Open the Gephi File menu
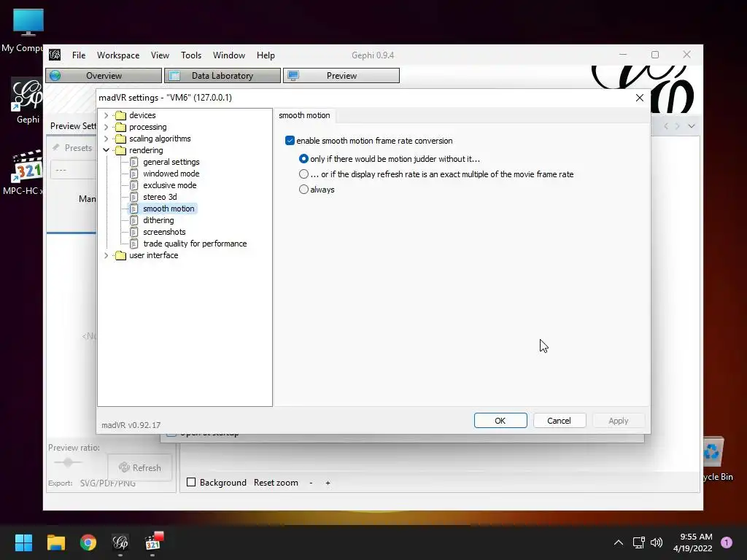747x560 pixels. (79, 55)
